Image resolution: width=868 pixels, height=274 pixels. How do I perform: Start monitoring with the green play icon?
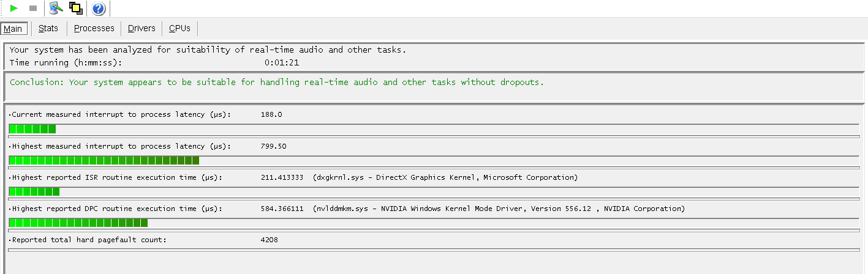pos(14,9)
